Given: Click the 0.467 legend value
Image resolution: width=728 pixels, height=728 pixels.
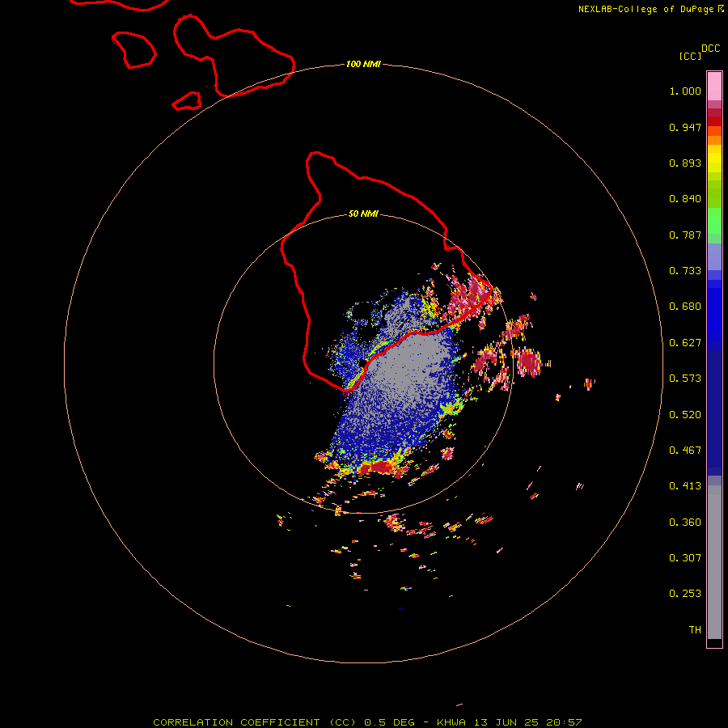Looking at the screenshot, I should [685, 451].
